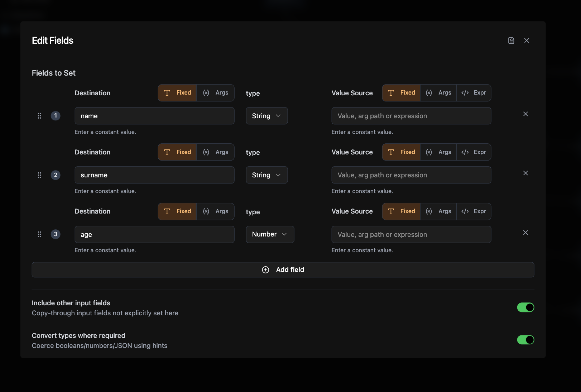Select Expr value source for name row
This screenshot has width=581, height=392.
(474, 93)
